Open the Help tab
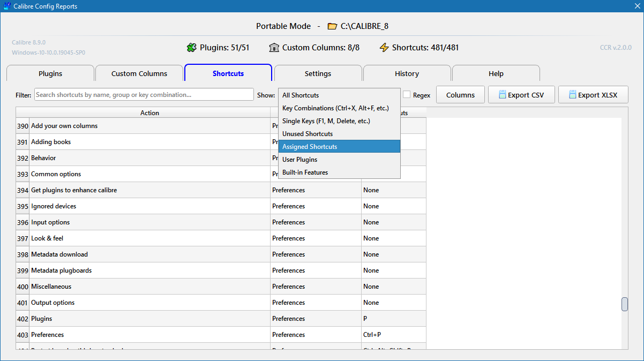This screenshot has width=644, height=361. 496,73
